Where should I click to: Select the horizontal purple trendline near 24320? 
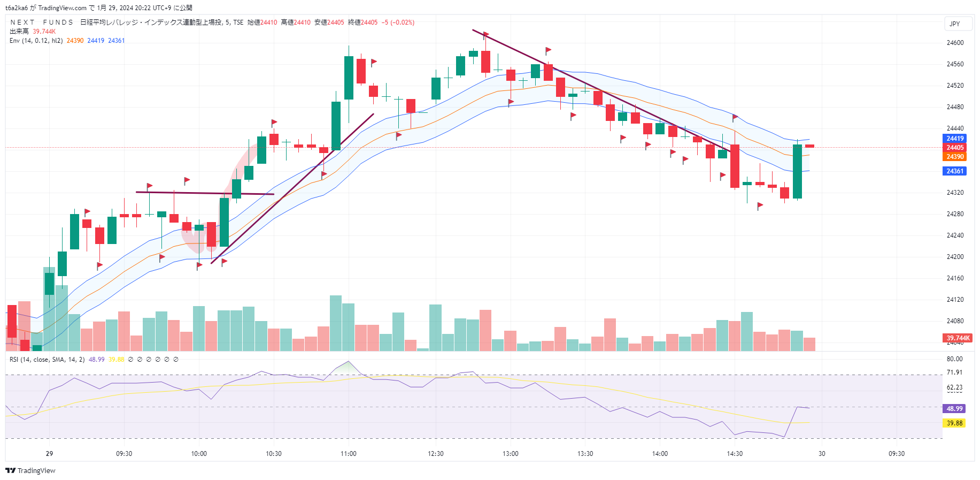[x=205, y=193]
